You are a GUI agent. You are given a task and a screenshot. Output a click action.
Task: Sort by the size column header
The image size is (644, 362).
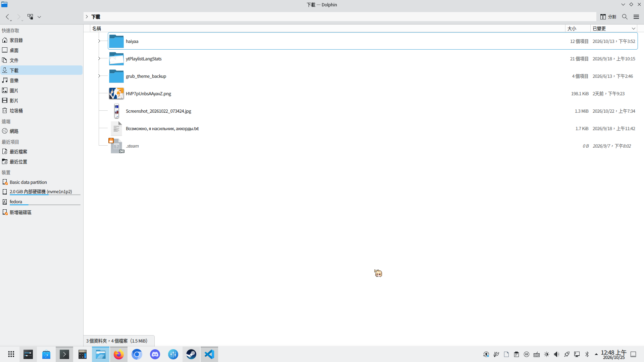[578, 29]
